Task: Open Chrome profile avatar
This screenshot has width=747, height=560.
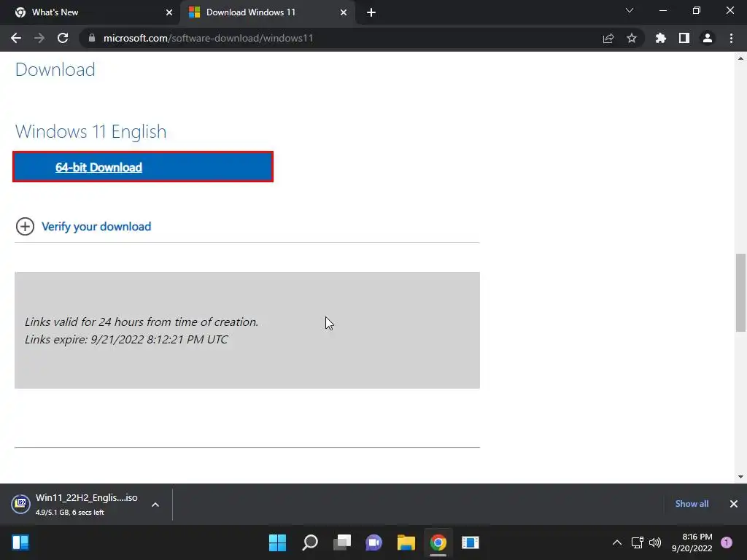Action: (x=708, y=38)
